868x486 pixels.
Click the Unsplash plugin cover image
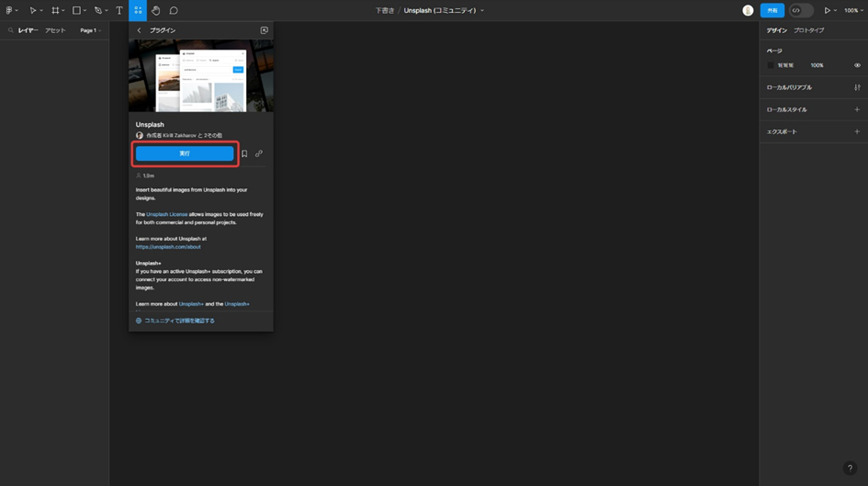(x=201, y=75)
